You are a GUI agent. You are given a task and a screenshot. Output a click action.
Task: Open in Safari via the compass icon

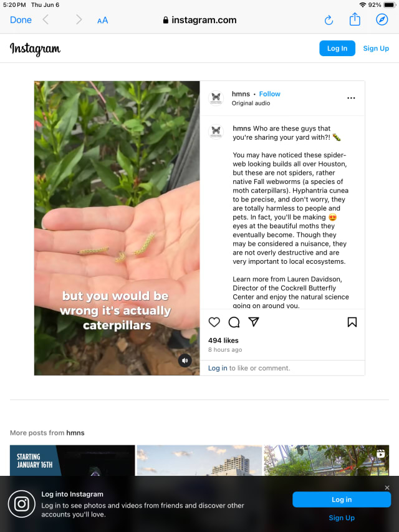(382, 20)
